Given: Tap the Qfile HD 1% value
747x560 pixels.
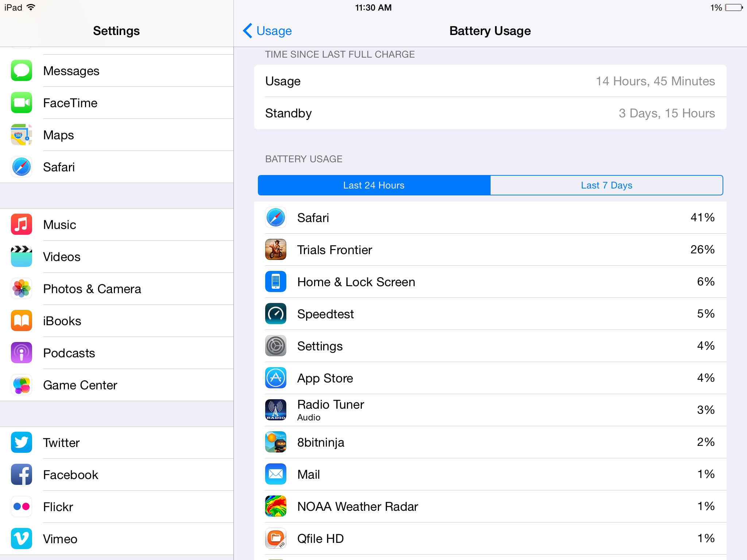Looking at the screenshot, I should (x=706, y=538).
